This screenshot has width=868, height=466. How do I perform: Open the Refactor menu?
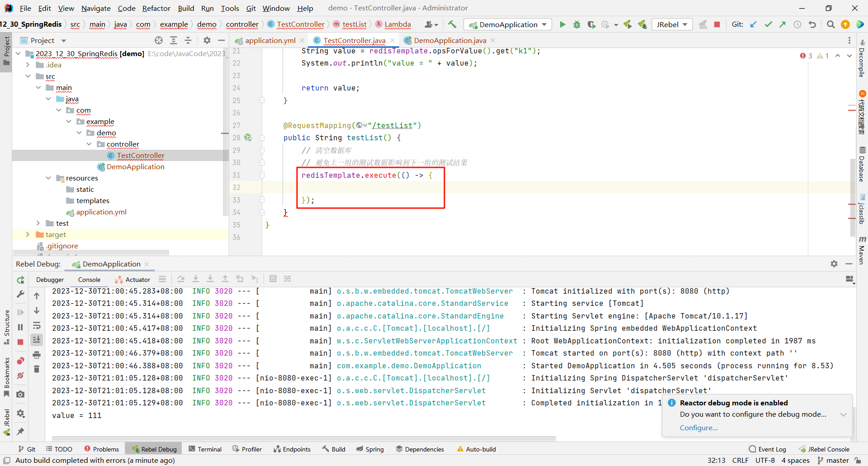pos(156,8)
